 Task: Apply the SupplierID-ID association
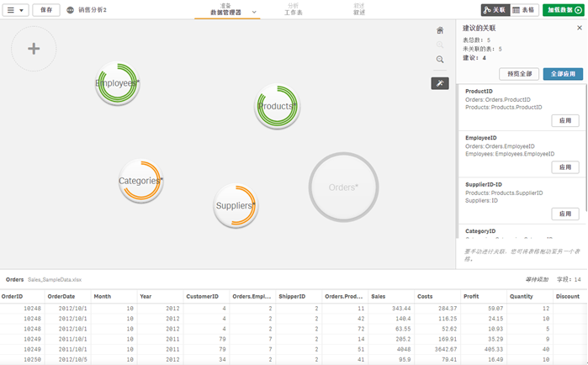[x=565, y=214]
